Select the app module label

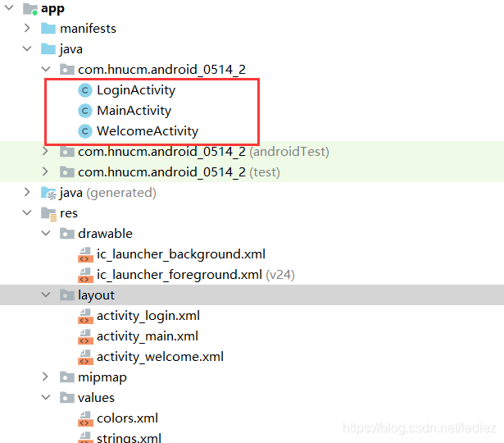click(x=52, y=9)
